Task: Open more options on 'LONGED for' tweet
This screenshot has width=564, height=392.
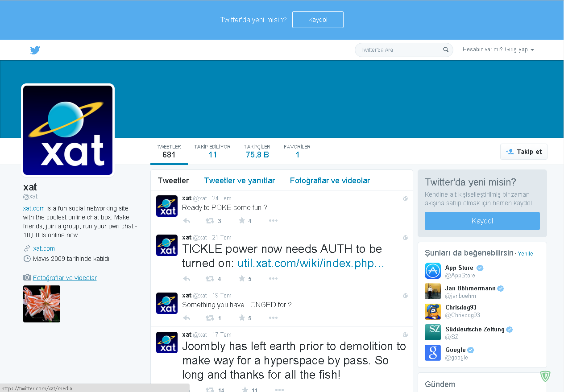Action: 273,318
